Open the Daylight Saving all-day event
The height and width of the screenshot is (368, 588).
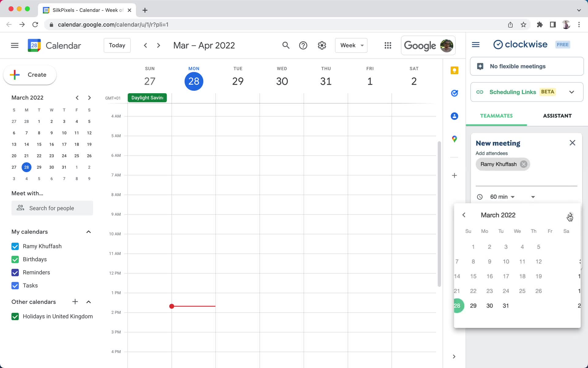147,98
